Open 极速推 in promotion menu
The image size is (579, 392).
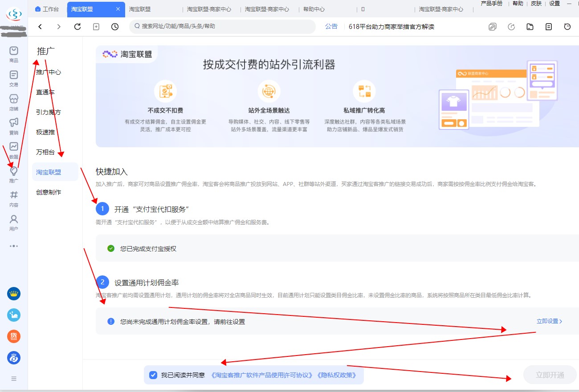click(x=45, y=132)
